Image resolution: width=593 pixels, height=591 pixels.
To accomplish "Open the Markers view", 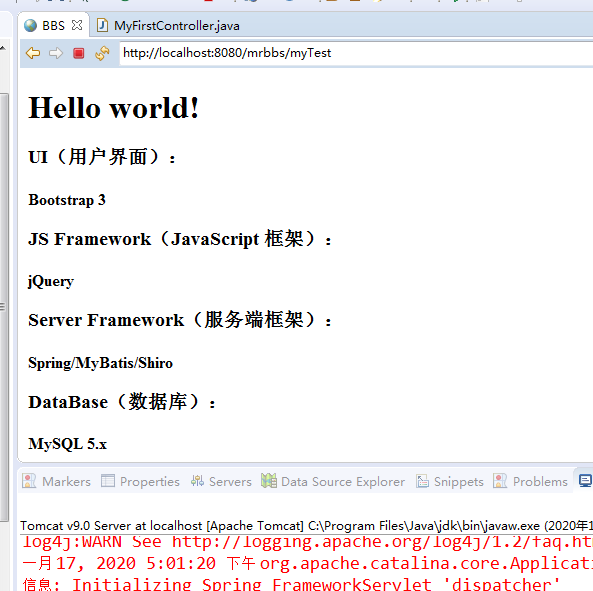I will [56, 481].
